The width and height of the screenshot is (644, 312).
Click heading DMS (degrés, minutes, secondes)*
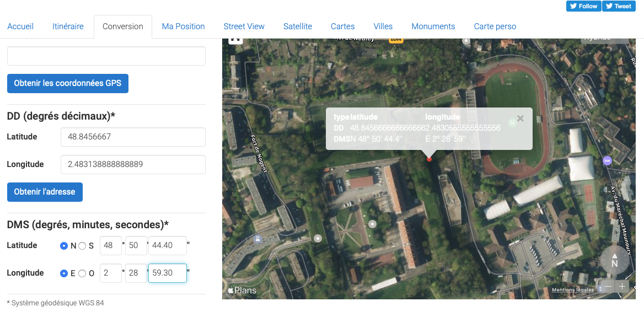click(88, 225)
